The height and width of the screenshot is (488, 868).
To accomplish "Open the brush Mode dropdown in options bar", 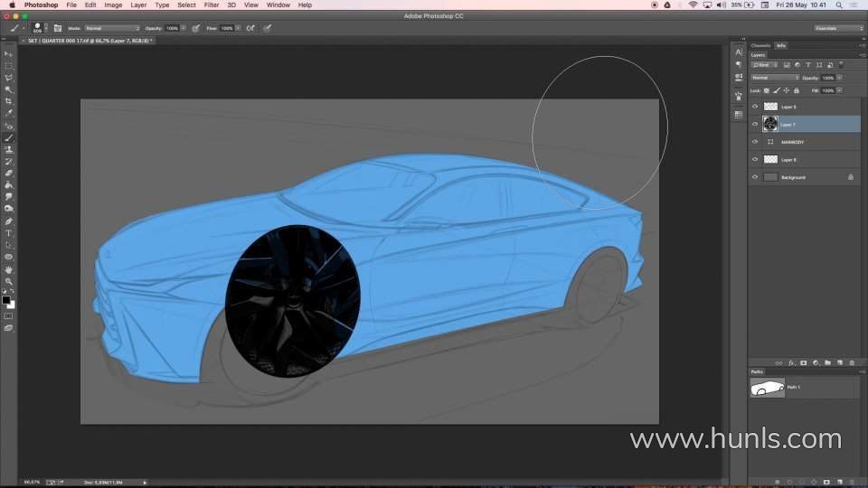I will (x=112, y=28).
